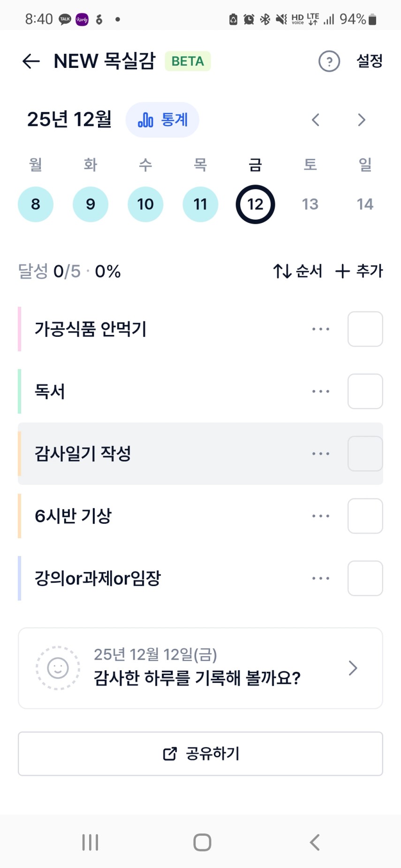Tick the 6시반 기상 checkbox

click(365, 516)
